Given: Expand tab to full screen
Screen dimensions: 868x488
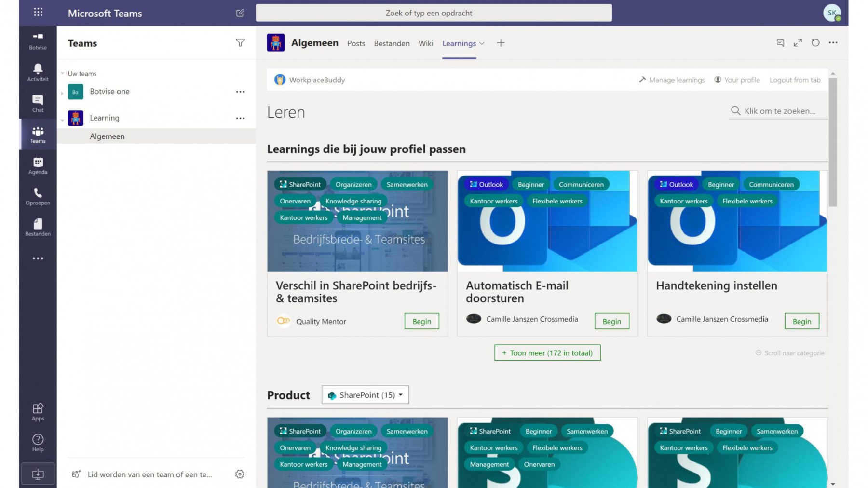Looking at the screenshot, I should click(798, 43).
